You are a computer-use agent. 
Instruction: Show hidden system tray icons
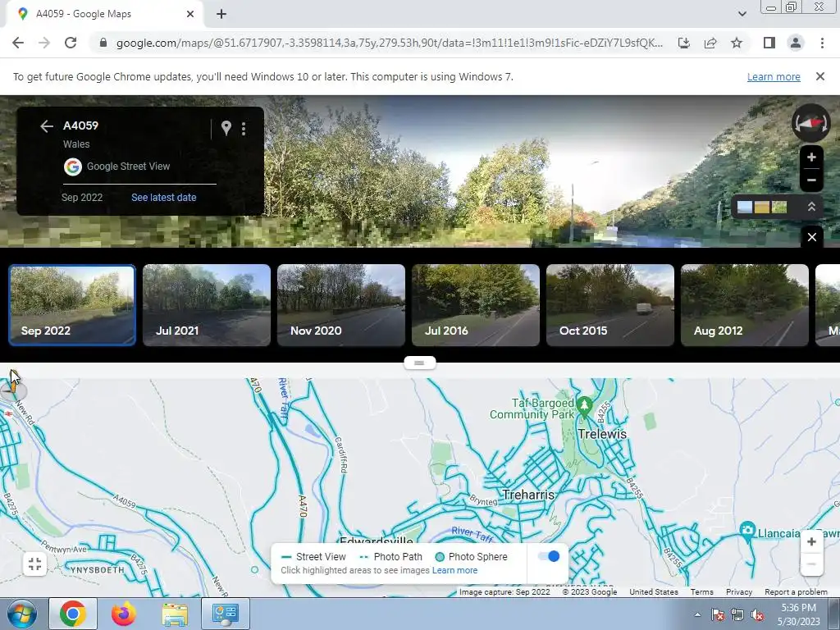(697, 614)
